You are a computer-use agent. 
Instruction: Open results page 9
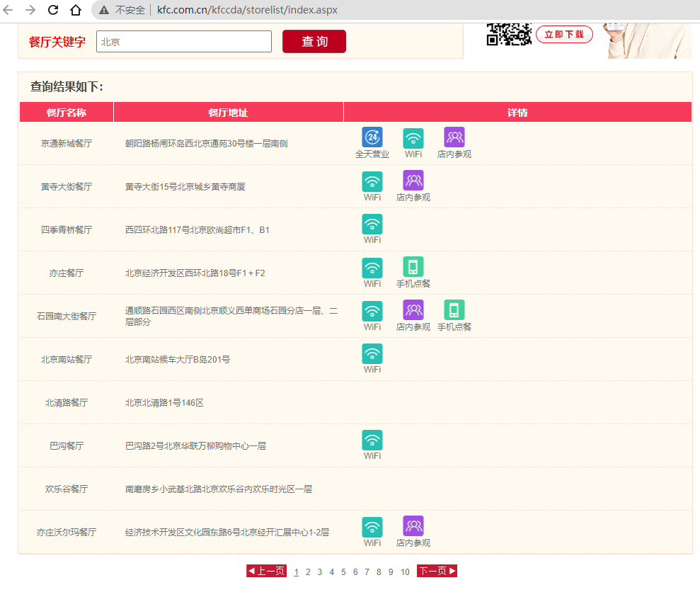pos(391,572)
